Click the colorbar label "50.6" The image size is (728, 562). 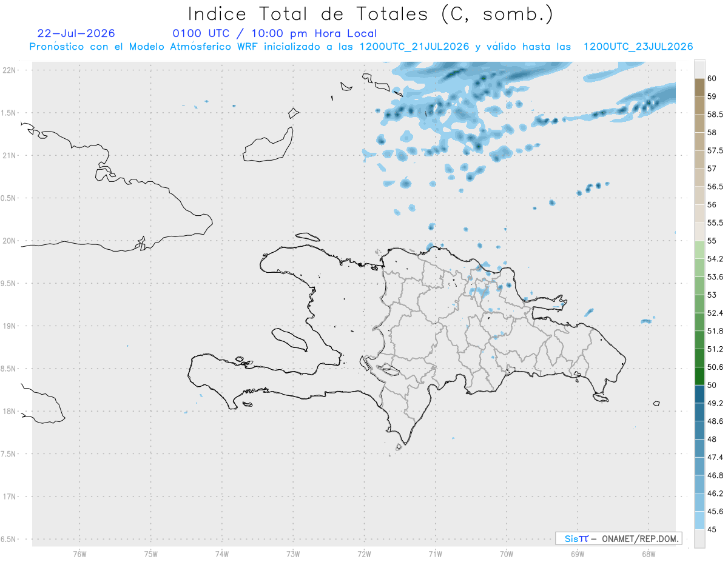(715, 367)
